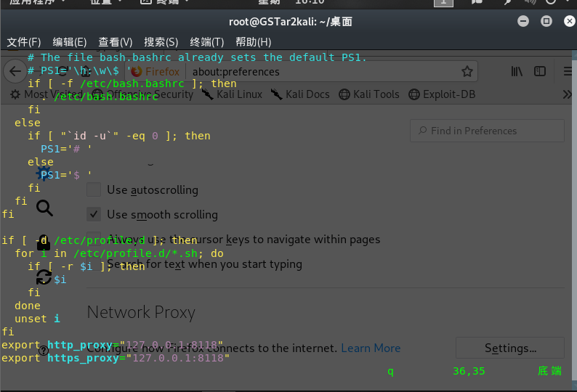Follow the Learn More link
577x392 pixels.
371,348
